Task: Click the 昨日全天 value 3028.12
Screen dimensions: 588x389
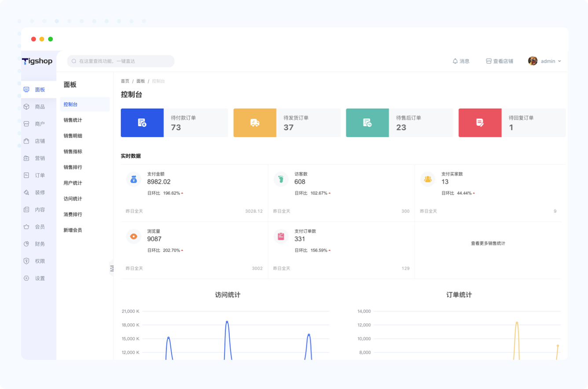Action: (x=254, y=211)
